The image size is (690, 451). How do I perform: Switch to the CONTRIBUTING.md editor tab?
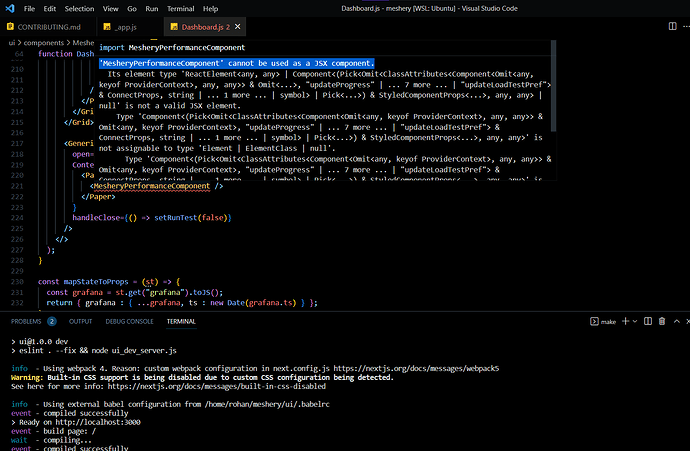click(x=48, y=27)
